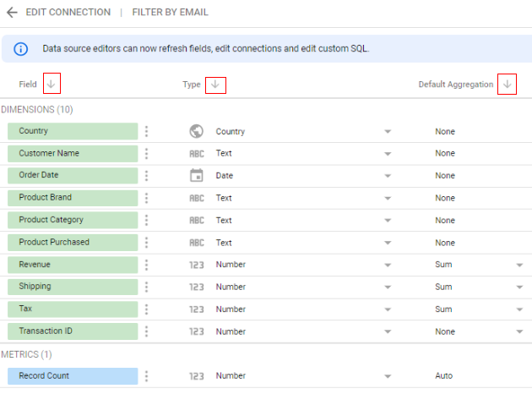Click EDIT CONNECTION link
Image resolution: width=532 pixels, height=394 pixels.
pos(68,12)
